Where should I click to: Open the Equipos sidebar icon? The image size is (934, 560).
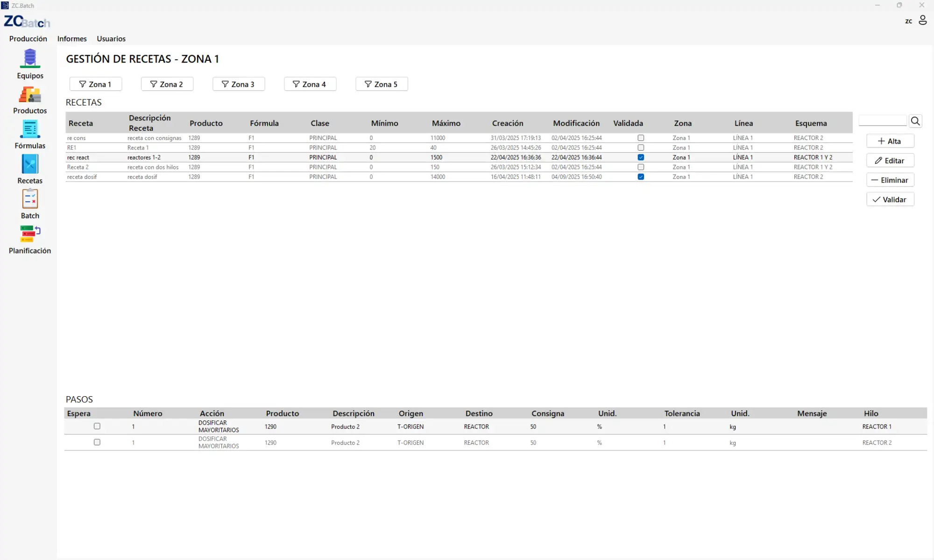[30, 59]
